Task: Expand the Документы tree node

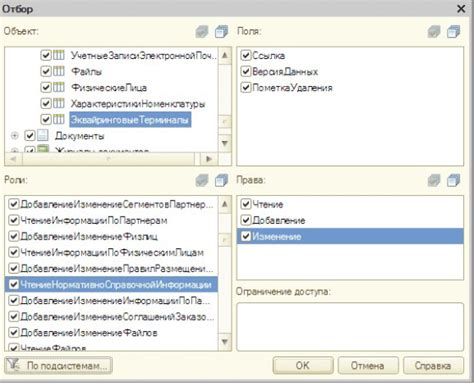Action: 14,136
